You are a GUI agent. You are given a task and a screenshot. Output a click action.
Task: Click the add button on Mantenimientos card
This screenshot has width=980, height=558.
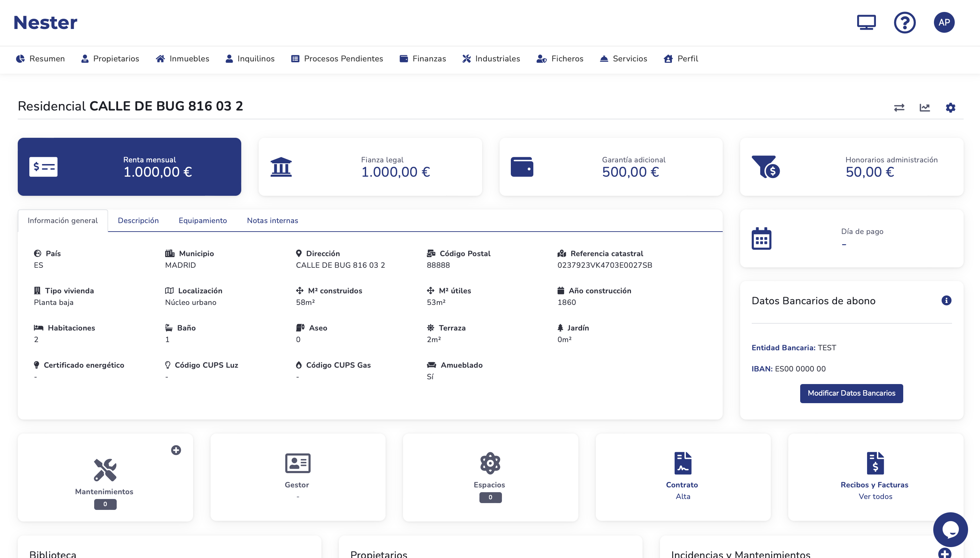176,450
